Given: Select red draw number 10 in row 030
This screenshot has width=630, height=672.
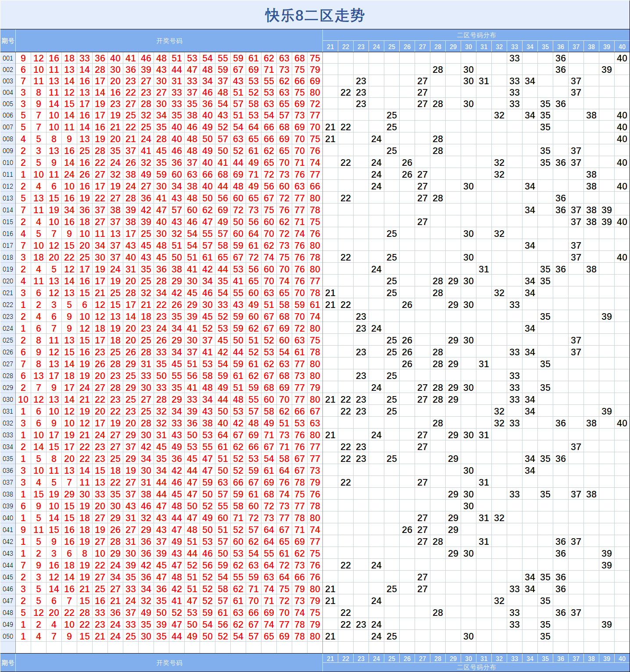Looking at the screenshot, I should (x=23, y=400).
